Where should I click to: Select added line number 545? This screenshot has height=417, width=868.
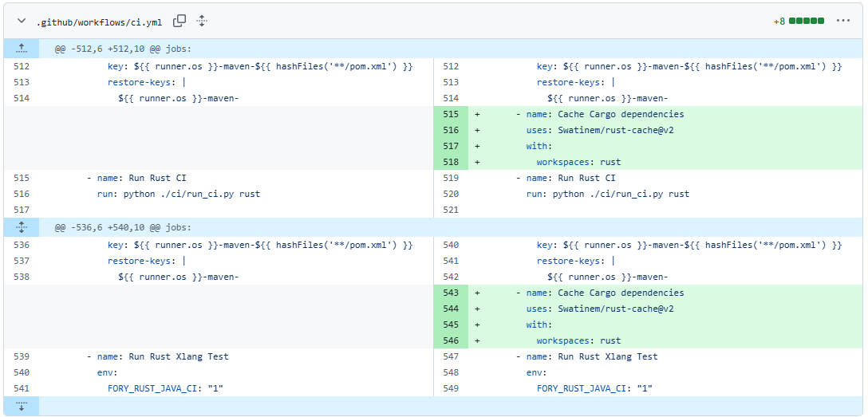pos(452,325)
